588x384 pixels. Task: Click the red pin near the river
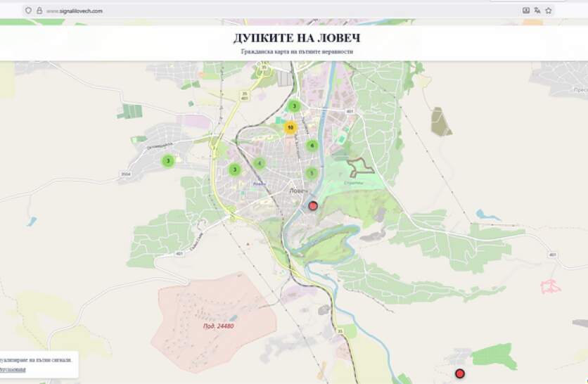pos(314,205)
